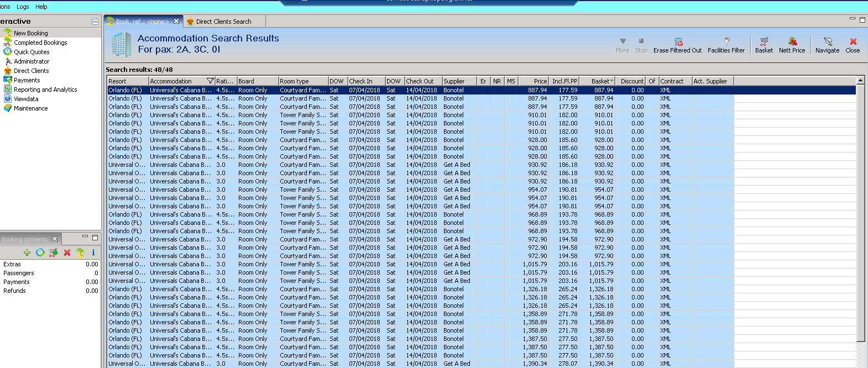Sort by the Resort column header
Image resolution: width=868 pixels, height=368 pixels.
click(128, 81)
